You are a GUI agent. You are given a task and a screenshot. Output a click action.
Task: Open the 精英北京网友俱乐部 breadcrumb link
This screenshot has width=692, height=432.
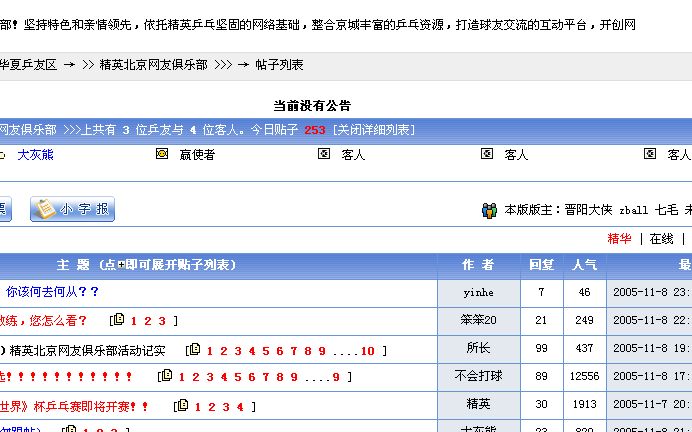pyautogui.click(x=153, y=64)
